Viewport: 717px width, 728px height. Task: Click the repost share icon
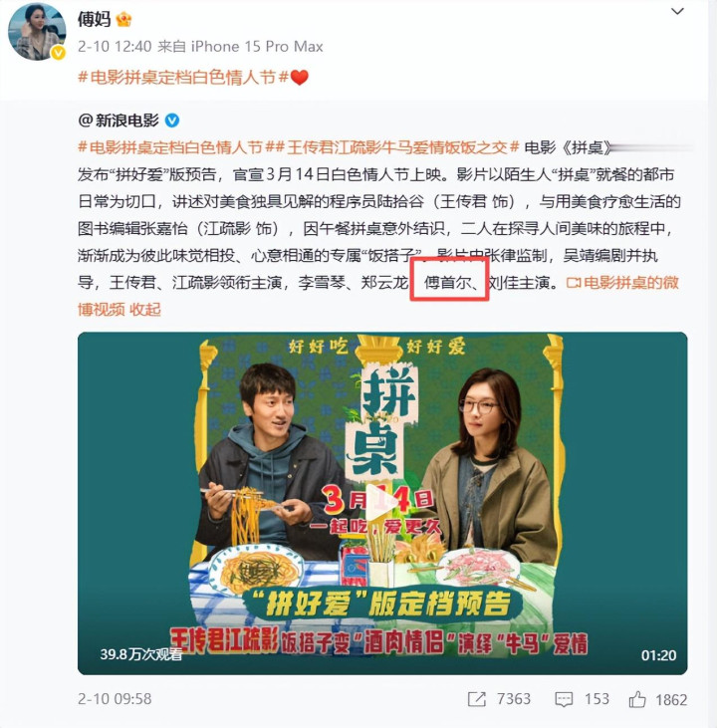(476, 699)
